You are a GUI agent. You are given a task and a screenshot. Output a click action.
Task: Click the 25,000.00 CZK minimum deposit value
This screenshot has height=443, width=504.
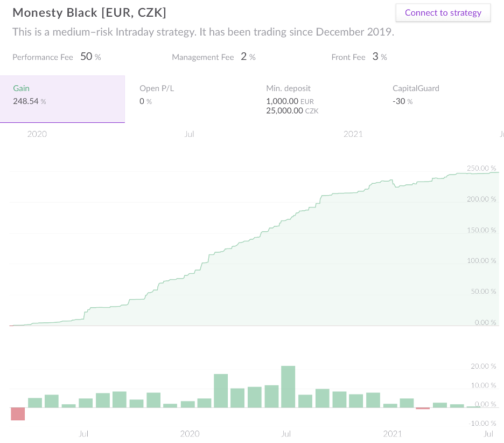tap(292, 110)
